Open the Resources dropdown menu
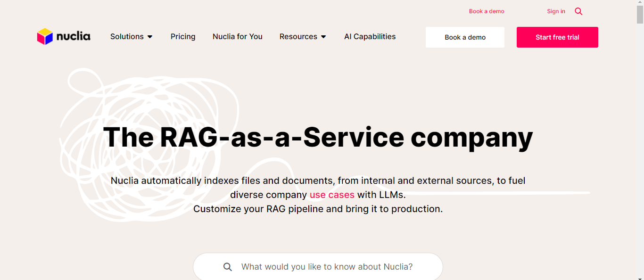Screen dimensions: 644x280 tap(298, 36)
